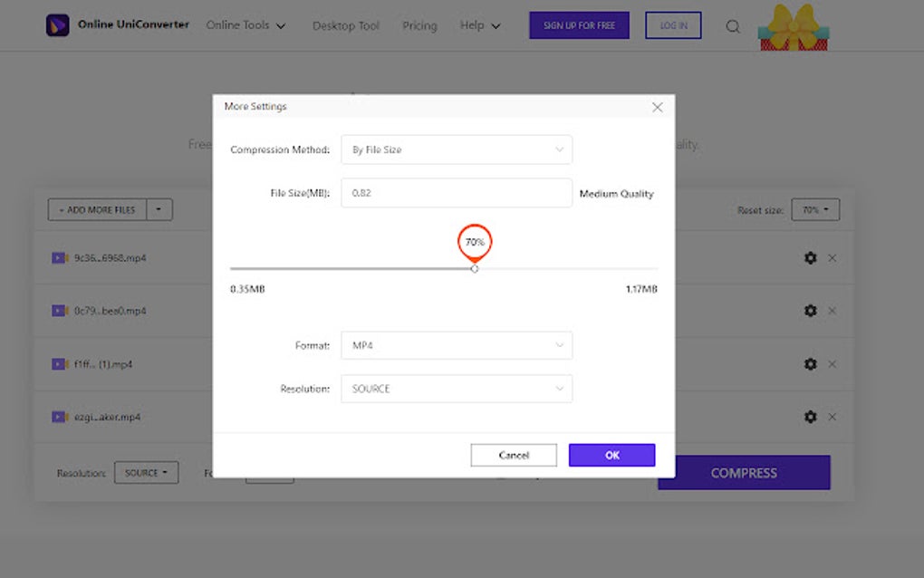Click the Online UniConverter logo icon
The height and width of the screenshot is (578, 924).
[59, 24]
